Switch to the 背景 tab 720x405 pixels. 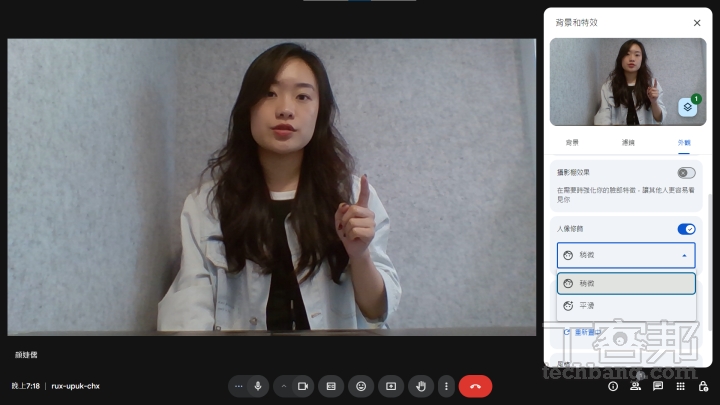coord(572,142)
